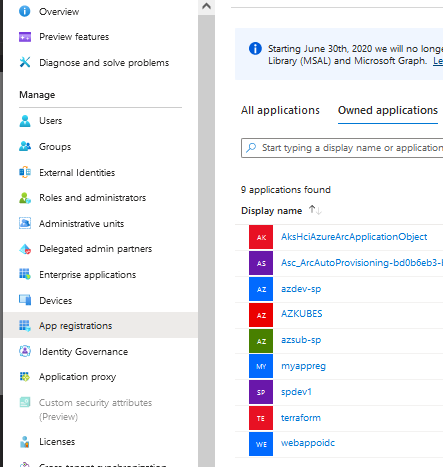Select the Owned applications tab

click(x=388, y=110)
